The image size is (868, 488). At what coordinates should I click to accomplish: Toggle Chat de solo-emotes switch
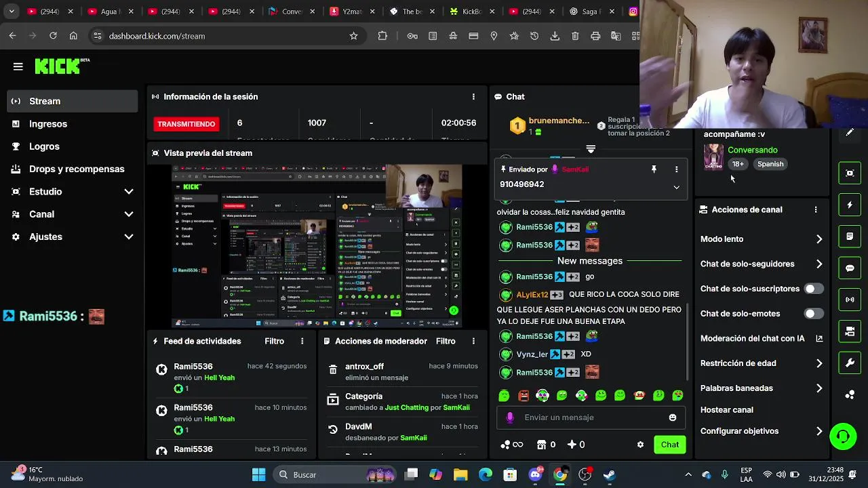pos(814,314)
